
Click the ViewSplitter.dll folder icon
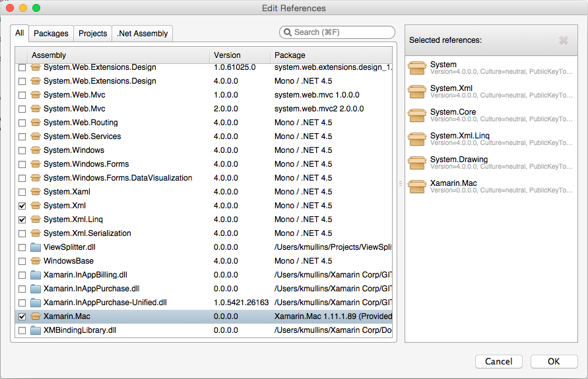click(36, 247)
